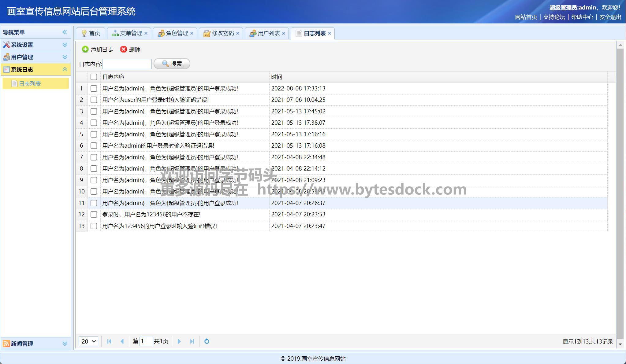Tick checkbox for log row 2
This screenshot has width=626, height=364.
tap(94, 100)
